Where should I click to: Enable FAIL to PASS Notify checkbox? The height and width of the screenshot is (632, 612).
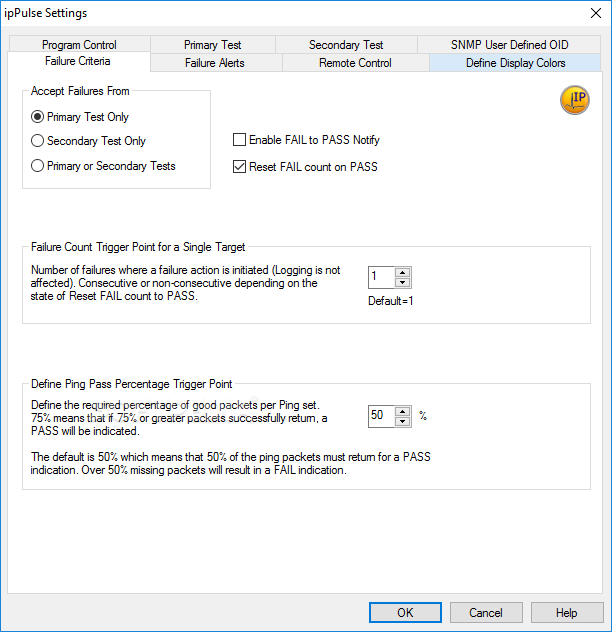click(306, 140)
